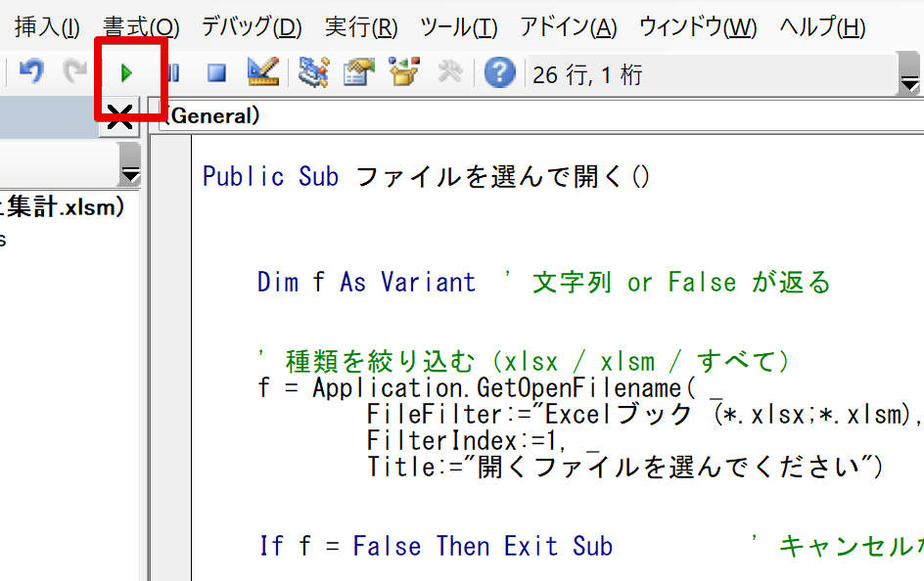924x581 pixels.
Task: Undo the last edit
Action: point(30,71)
